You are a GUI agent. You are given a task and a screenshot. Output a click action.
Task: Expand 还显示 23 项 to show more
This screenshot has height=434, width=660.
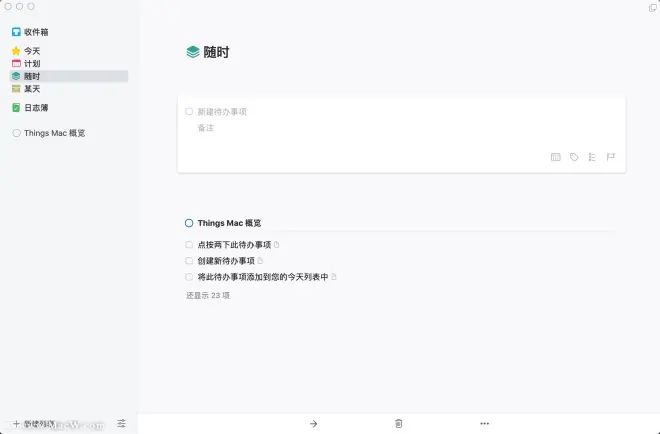tap(208, 296)
